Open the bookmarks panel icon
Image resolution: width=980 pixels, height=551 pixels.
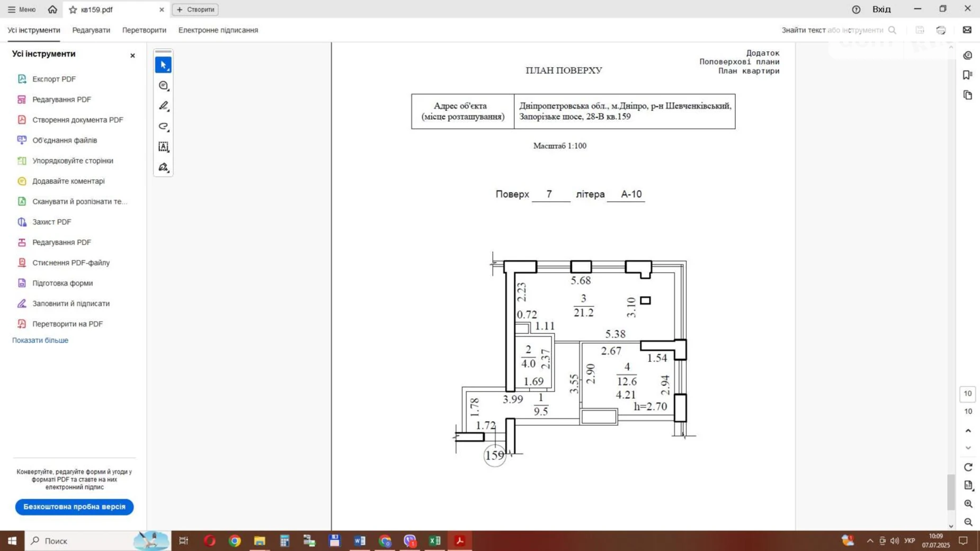[x=967, y=75]
